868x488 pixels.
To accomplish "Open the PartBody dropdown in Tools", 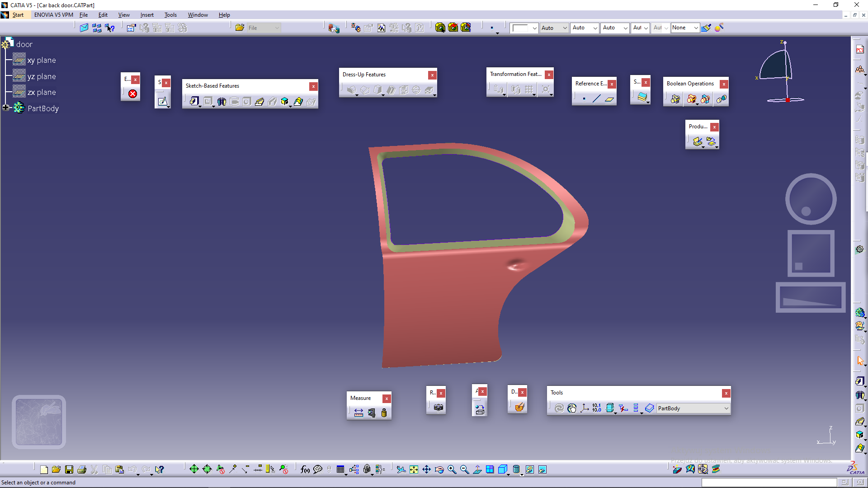I will pos(726,408).
